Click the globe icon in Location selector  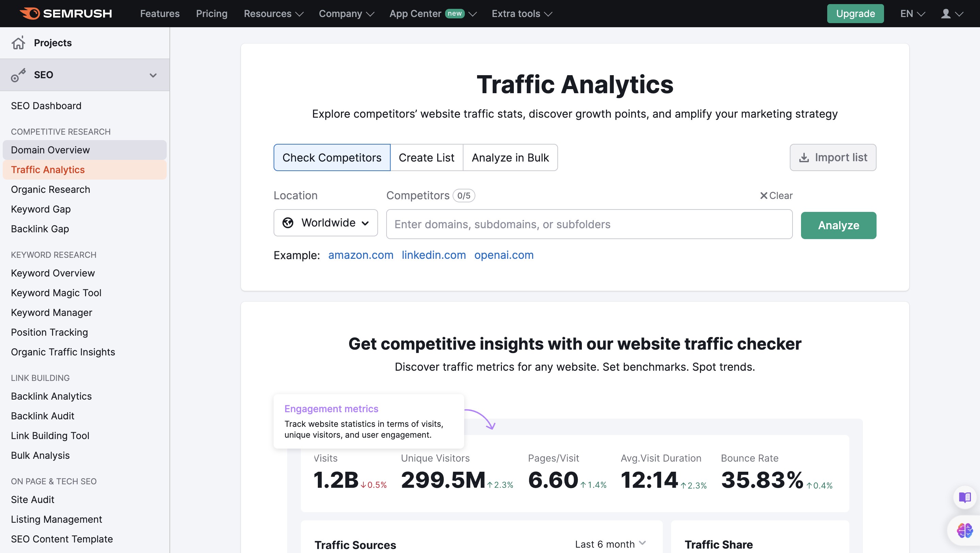click(x=288, y=223)
